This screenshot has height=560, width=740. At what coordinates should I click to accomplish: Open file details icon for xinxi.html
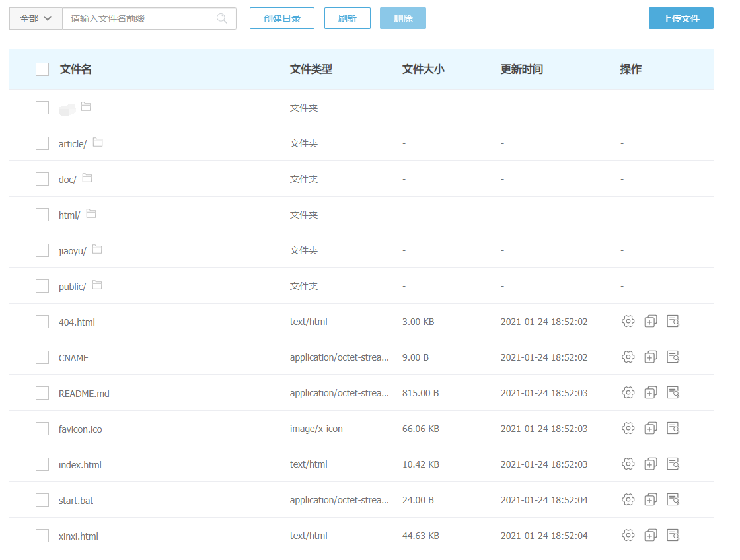(673, 536)
